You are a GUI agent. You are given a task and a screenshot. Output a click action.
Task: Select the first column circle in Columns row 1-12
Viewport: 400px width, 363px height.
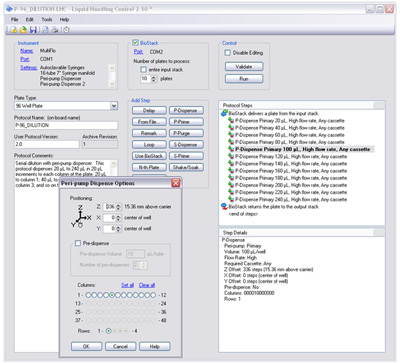point(88,295)
